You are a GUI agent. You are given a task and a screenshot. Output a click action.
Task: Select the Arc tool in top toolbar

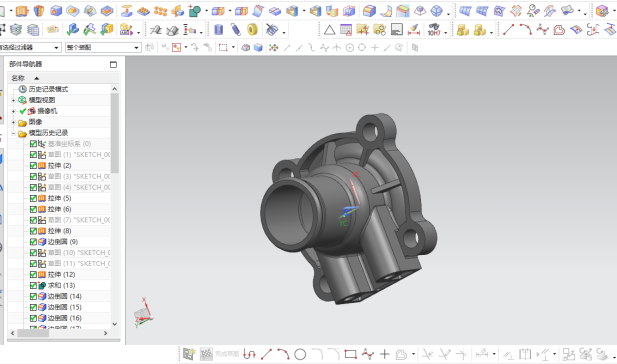pos(526,30)
